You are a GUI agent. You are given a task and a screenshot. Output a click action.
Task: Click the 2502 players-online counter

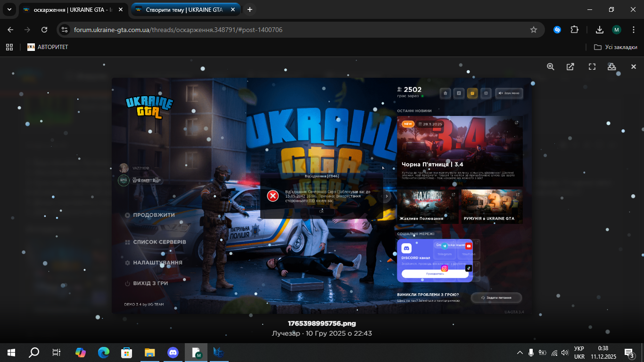(x=410, y=90)
